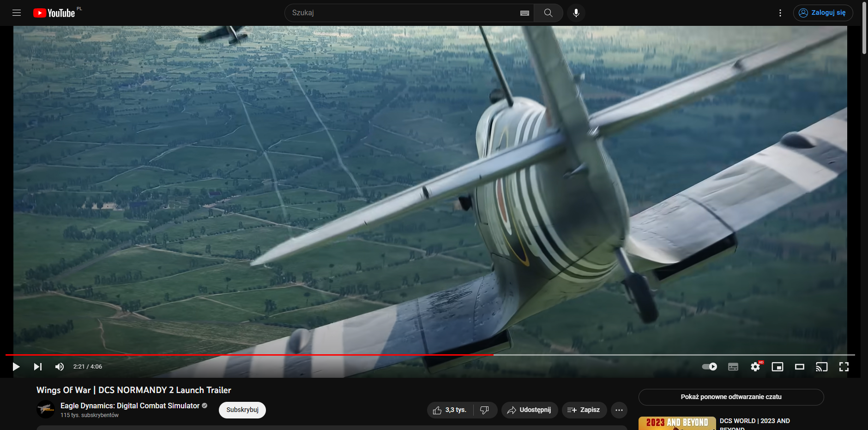Click the Udostępnij share button
Viewport: 868px width, 430px height.
[x=530, y=410]
